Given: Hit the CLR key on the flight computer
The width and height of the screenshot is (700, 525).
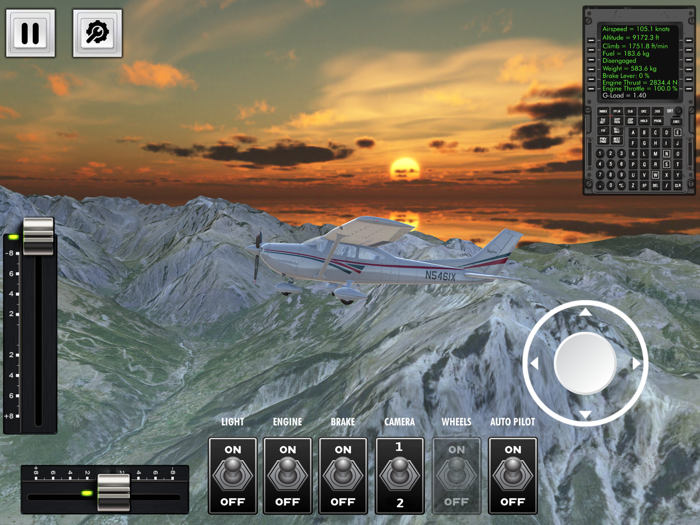Looking at the screenshot, I should tap(678, 185).
